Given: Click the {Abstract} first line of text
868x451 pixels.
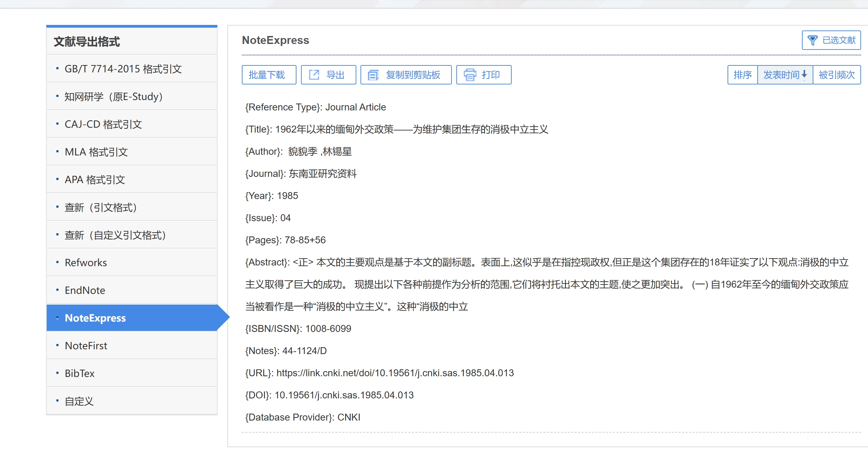Looking at the screenshot, I should pyautogui.click(x=547, y=262).
